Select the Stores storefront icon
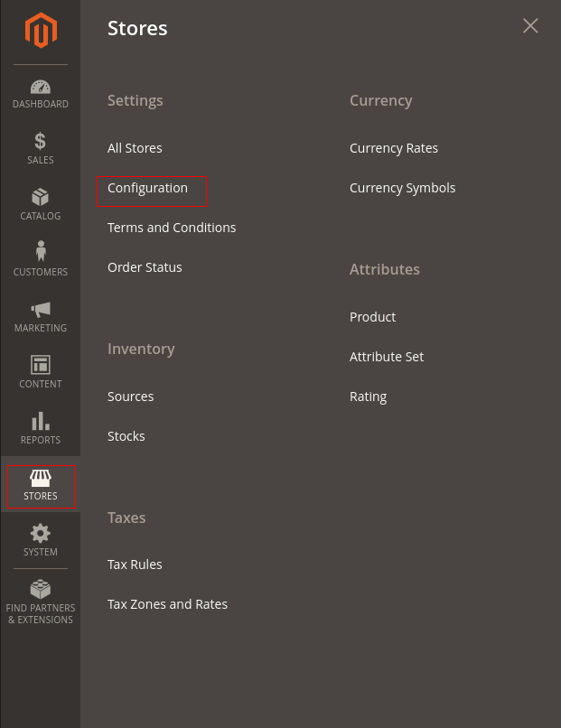 pyautogui.click(x=41, y=478)
